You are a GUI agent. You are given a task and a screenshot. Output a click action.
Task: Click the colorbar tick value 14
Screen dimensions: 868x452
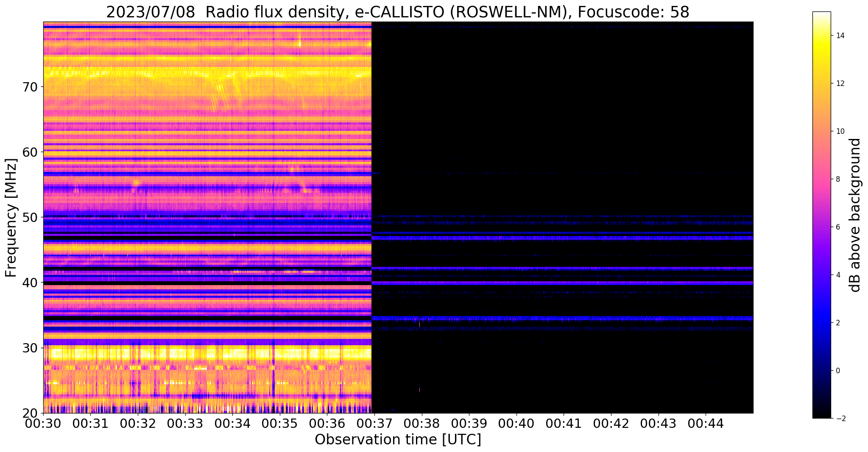click(x=840, y=36)
